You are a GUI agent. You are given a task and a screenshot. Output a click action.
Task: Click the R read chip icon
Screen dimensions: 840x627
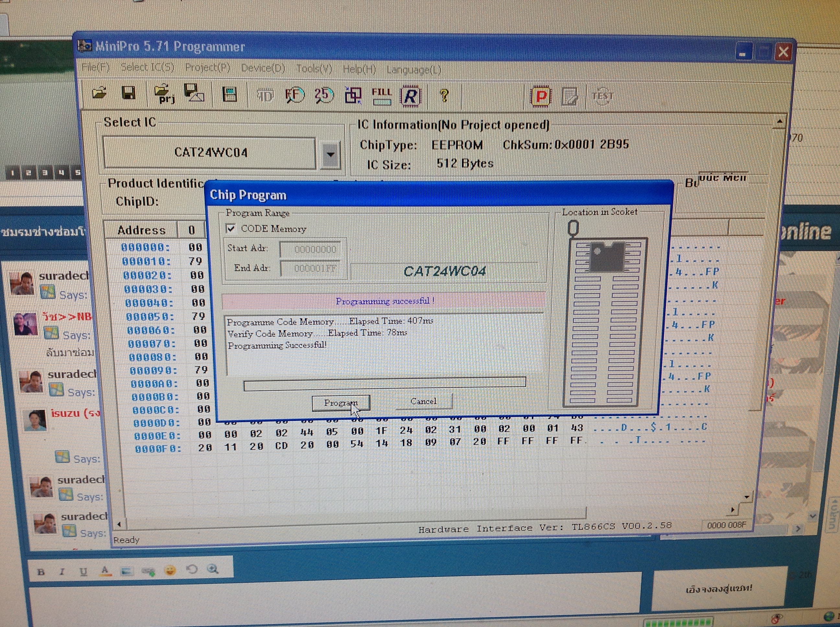click(x=410, y=97)
